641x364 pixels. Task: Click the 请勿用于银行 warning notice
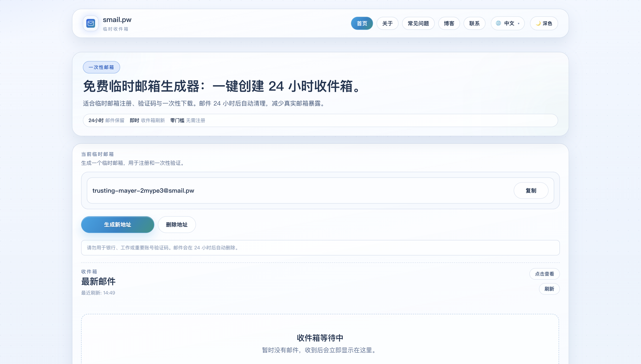tap(320, 248)
